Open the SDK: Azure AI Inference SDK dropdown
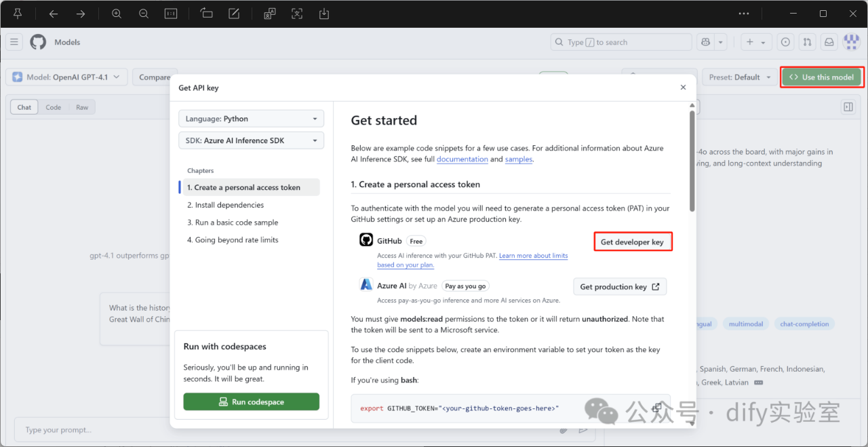Image resolution: width=868 pixels, height=447 pixels. 252,140
